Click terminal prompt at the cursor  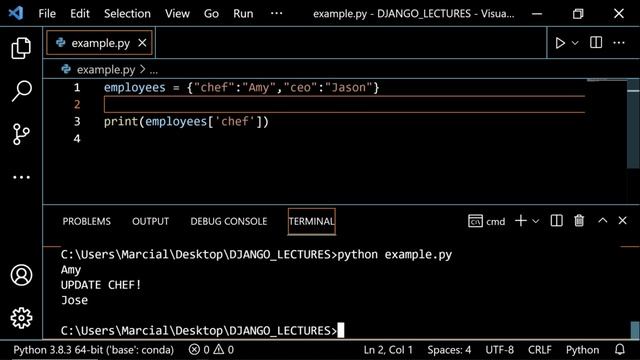coord(340,330)
